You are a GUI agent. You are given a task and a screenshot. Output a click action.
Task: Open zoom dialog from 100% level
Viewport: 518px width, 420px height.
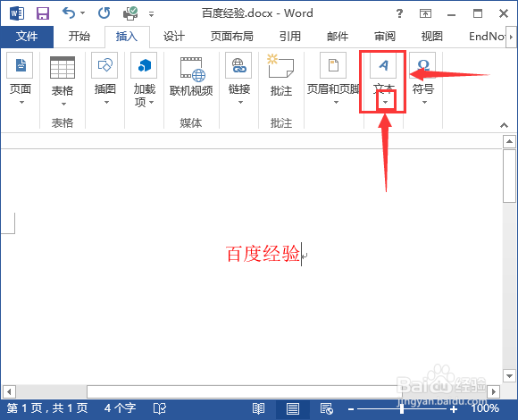[485, 408]
